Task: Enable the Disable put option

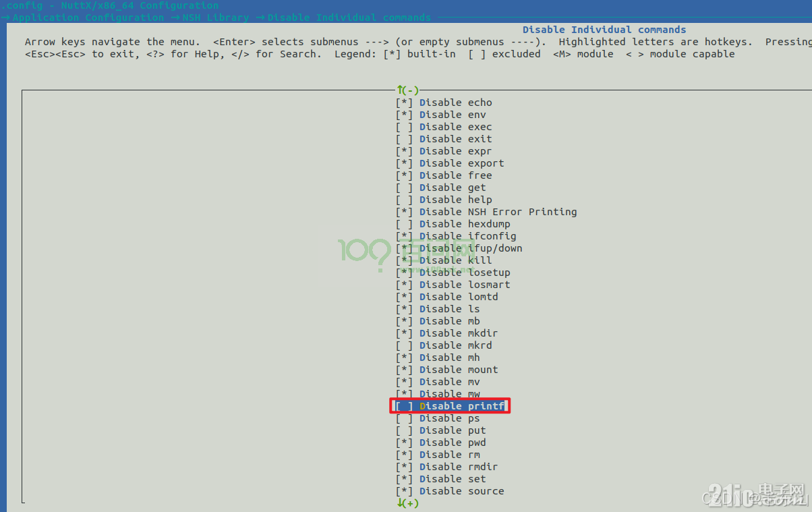Action: pos(441,430)
